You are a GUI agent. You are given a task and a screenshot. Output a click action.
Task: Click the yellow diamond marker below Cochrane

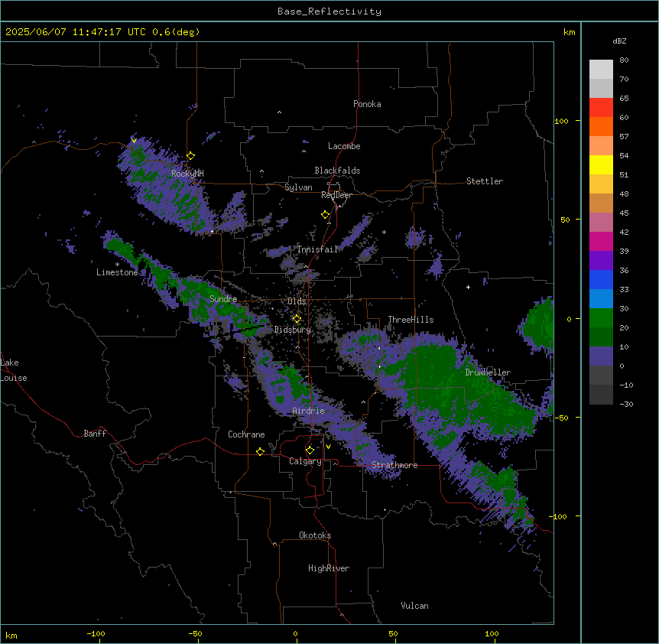pos(260,451)
